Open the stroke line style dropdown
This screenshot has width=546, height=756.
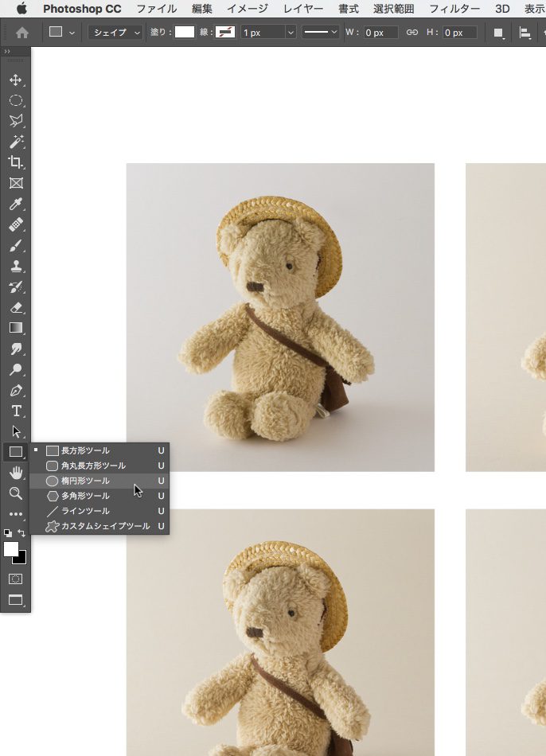pyautogui.click(x=320, y=33)
